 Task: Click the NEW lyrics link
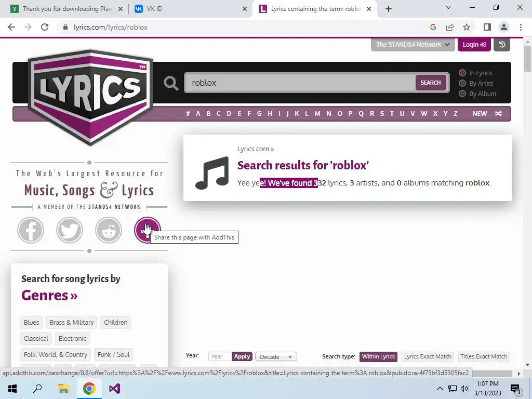tap(480, 114)
